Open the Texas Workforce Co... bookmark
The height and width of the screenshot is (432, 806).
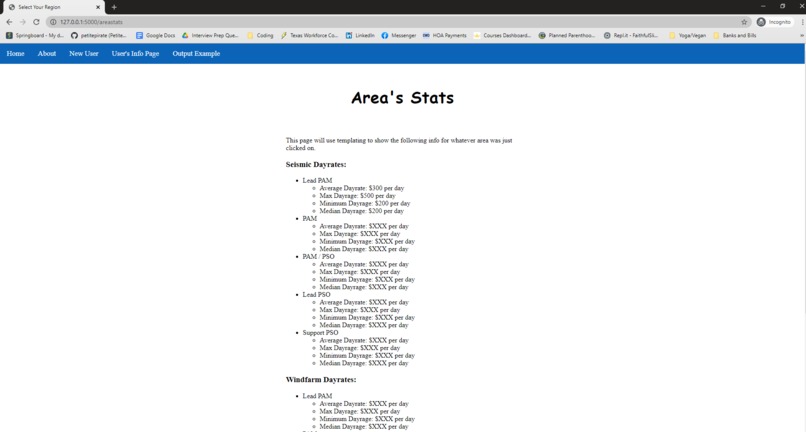(309, 35)
